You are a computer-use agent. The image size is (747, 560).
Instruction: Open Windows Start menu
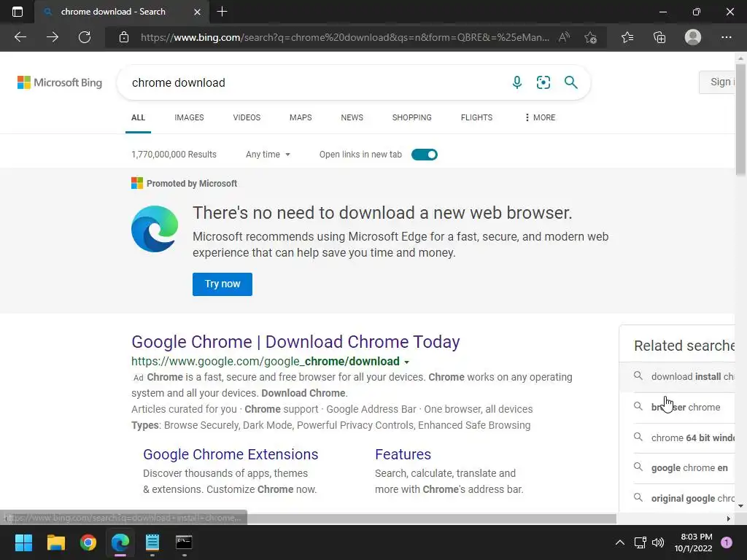(x=23, y=542)
